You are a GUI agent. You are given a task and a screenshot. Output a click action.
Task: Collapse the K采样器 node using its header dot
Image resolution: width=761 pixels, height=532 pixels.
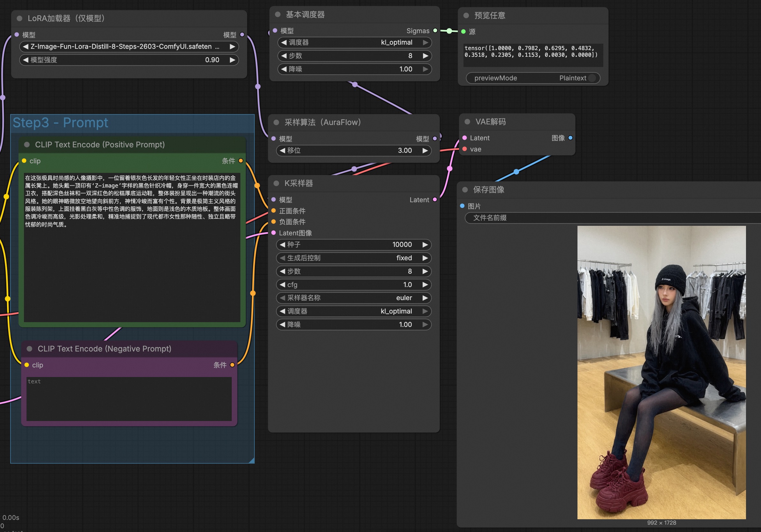pyautogui.click(x=276, y=183)
